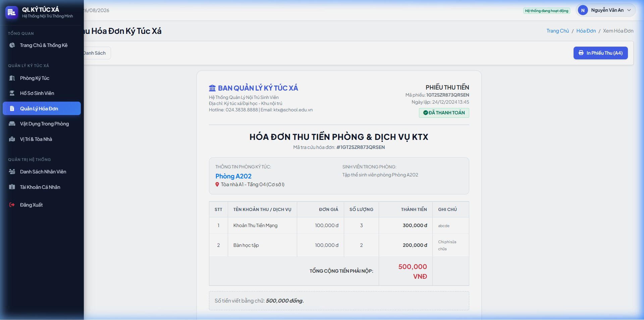Click the Phòng A202 room link
The image size is (644, 320).
pyautogui.click(x=233, y=176)
